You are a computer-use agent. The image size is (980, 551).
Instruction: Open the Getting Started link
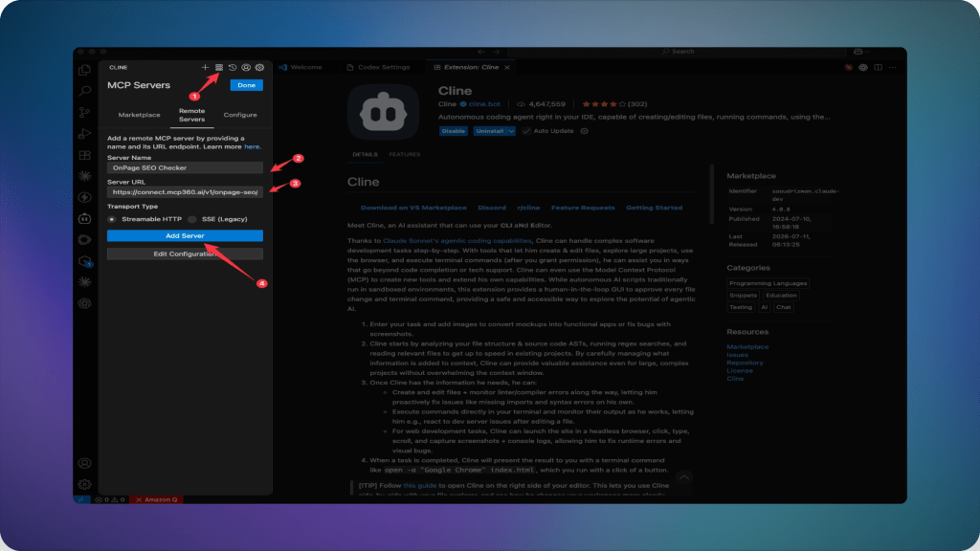(x=655, y=208)
